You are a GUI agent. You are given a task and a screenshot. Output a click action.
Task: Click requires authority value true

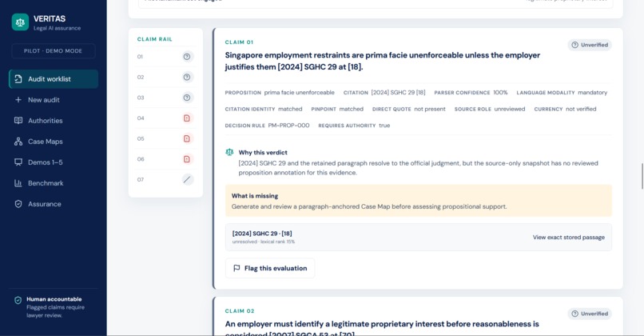[384, 126]
